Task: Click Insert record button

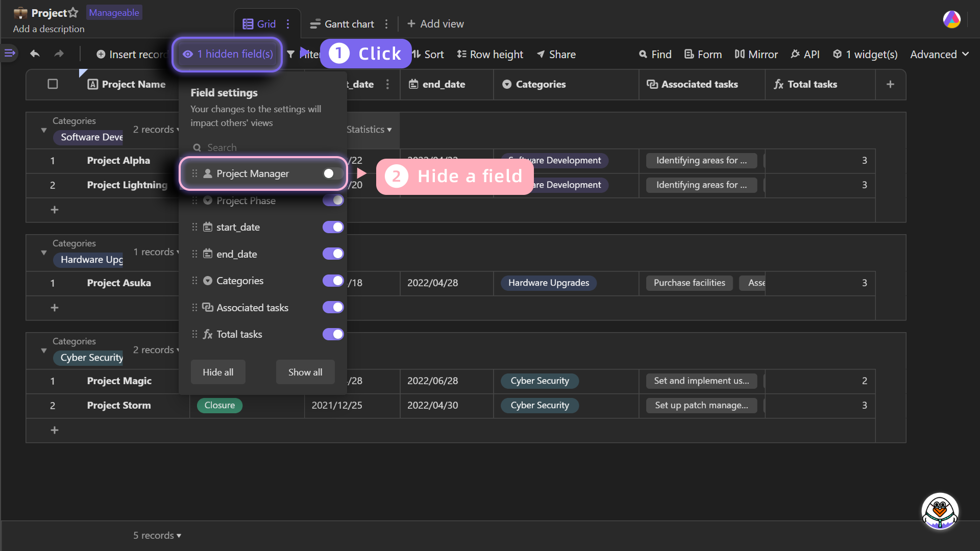Action: pos(132,54)
